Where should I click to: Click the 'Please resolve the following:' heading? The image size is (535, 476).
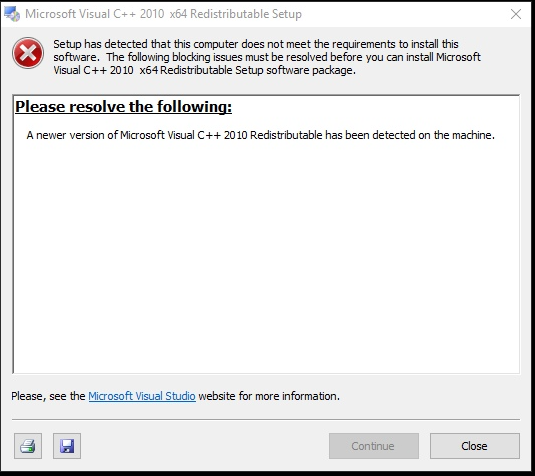(x=124, y=107)
